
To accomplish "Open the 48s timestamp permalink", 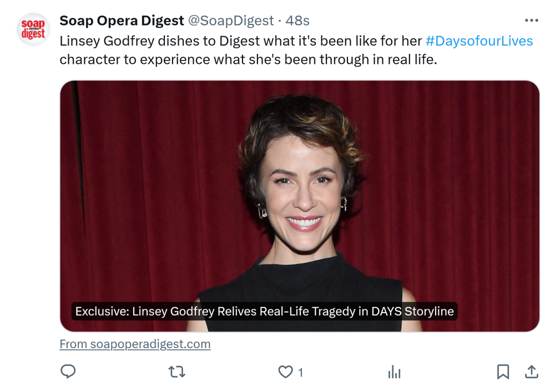I will coord(297,21).
